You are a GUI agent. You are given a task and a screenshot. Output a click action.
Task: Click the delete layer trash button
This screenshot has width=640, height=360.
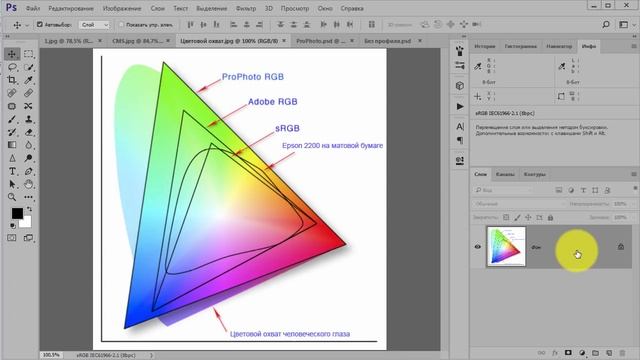tap(622, 353)
